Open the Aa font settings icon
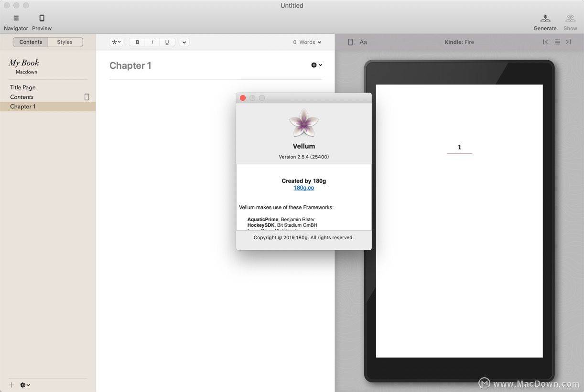Screen dimensions: 584x392 (363, 42)
